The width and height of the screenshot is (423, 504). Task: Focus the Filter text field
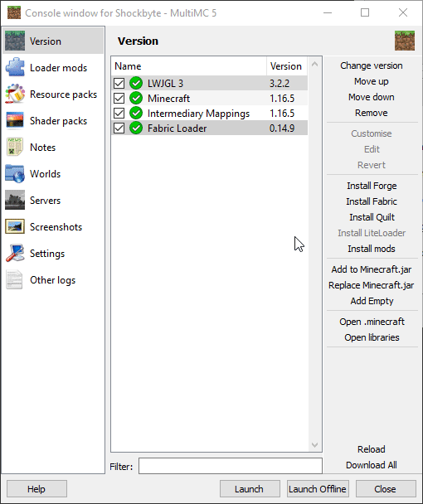[231, 466]
